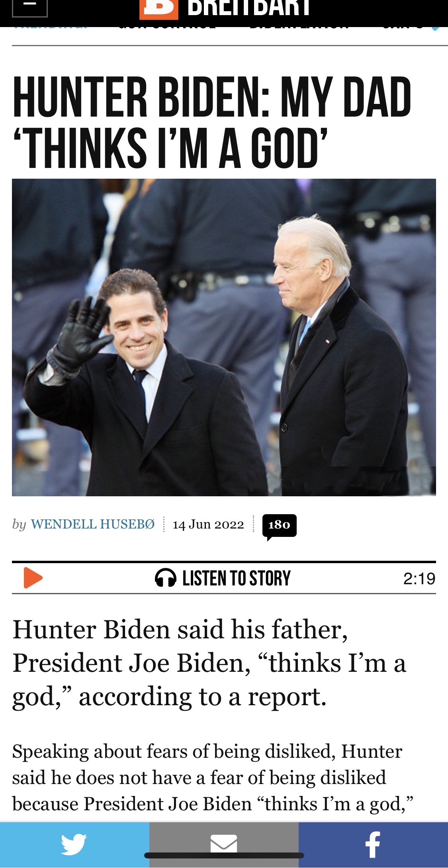Tap the article photo of two men
Viewport: 448px width, 868px height.
tap(224, 337)
